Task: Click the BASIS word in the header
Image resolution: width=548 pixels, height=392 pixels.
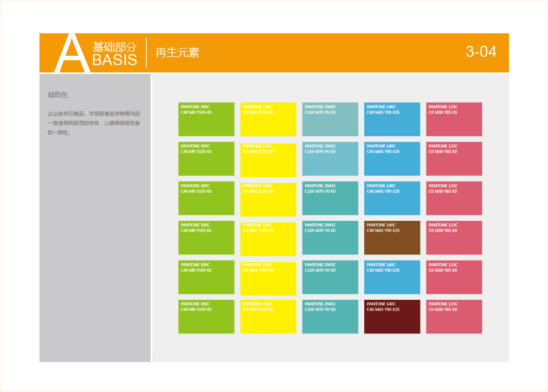Action: coord(115,60)
